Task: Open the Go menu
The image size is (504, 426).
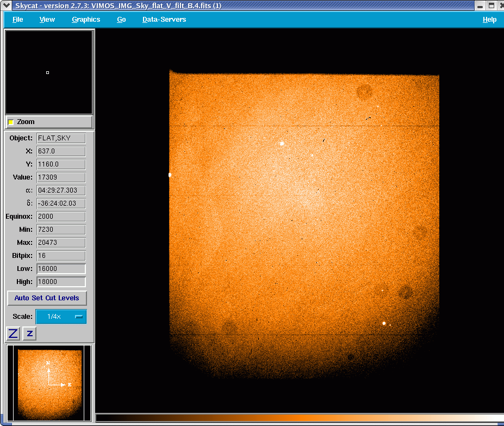Action: click(x=121, y=20)
